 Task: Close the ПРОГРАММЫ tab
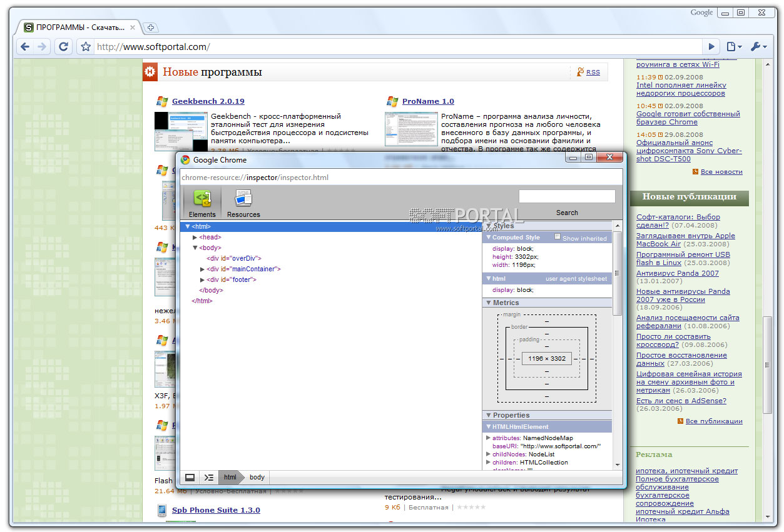[133, 28]
